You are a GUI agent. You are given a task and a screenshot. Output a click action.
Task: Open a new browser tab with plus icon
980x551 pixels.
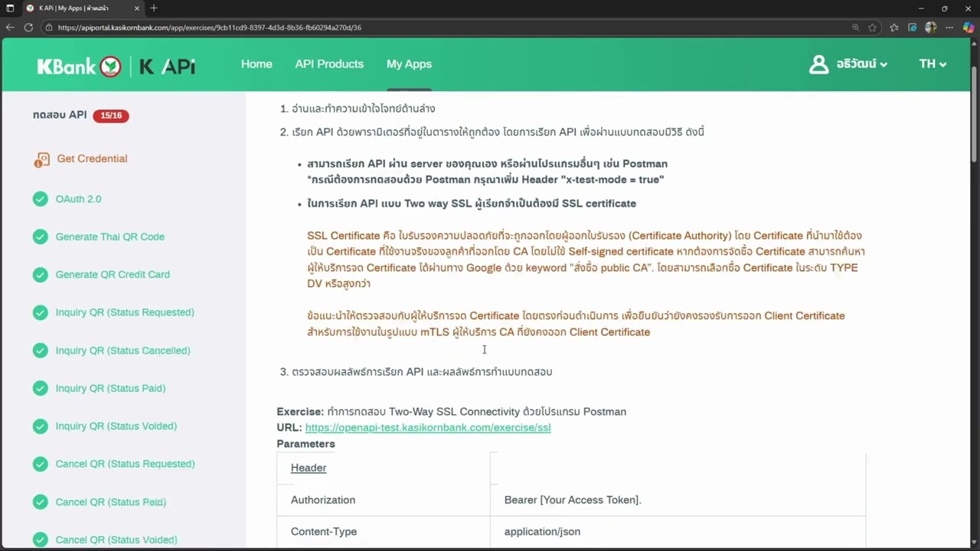coord(154,8)
